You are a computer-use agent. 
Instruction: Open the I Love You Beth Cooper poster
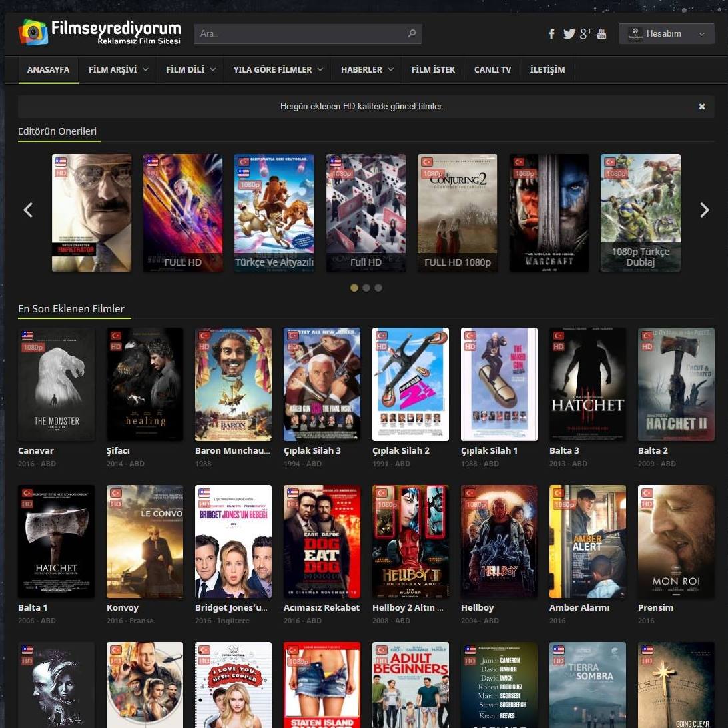pyautogui.click(x=234, y=685)
